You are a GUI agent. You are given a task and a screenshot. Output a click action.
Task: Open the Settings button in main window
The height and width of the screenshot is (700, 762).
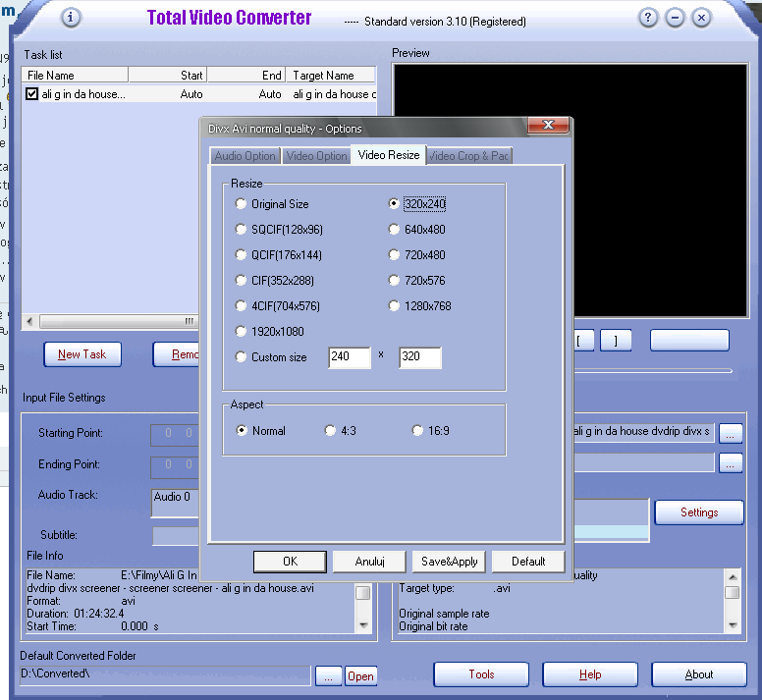coord(698,512)
